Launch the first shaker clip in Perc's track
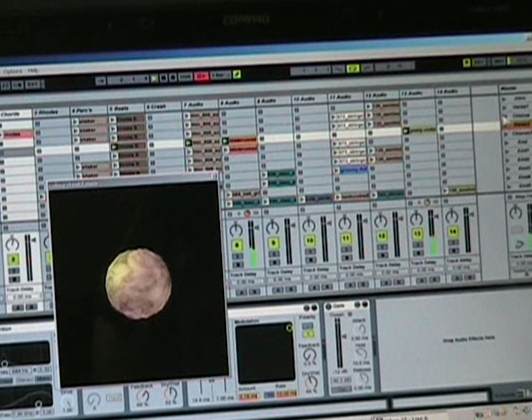 (x=76, y=121)
